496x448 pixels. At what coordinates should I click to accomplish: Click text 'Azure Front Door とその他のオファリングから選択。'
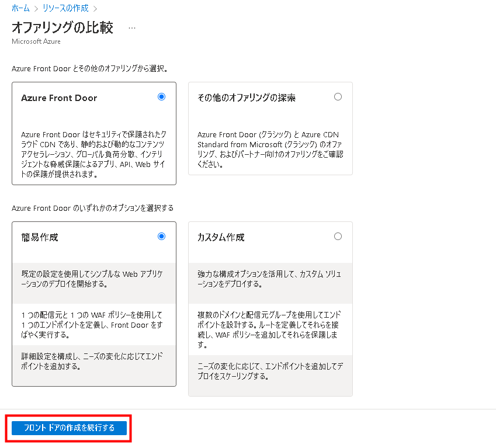point(89,68)
